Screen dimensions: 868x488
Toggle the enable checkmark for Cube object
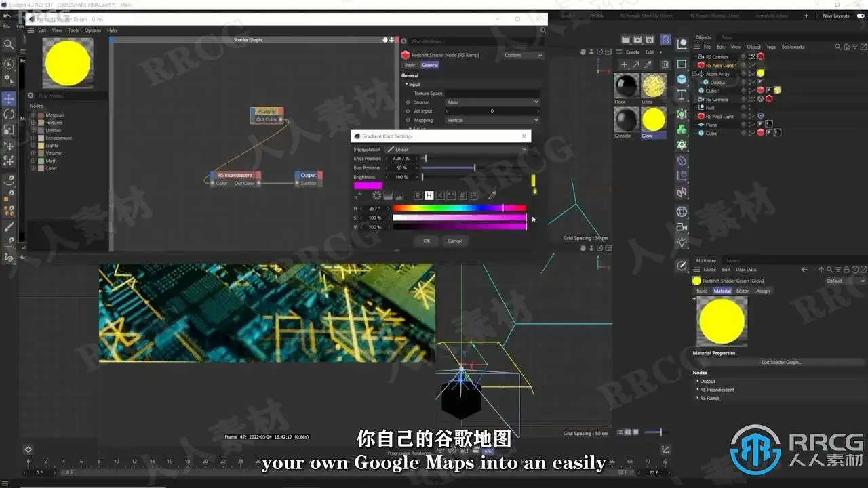[x=752, y=133]
